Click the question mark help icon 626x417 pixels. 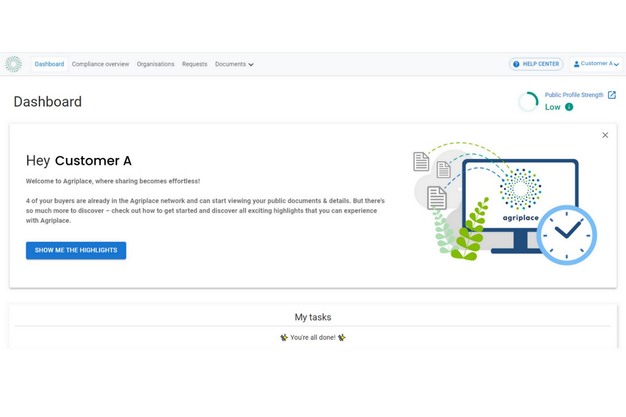517,64
